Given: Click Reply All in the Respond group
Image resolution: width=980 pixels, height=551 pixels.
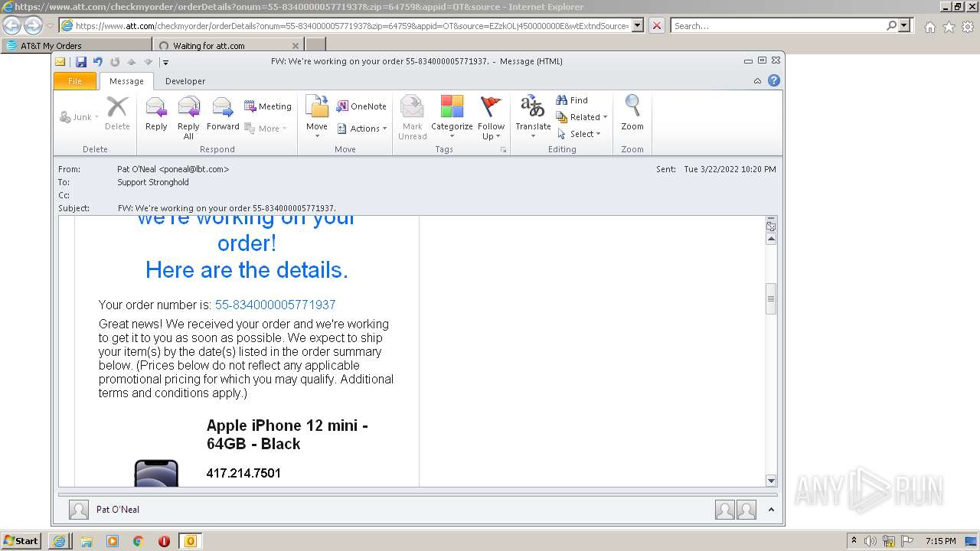Looking at the screenshot, I should [188, 118].
